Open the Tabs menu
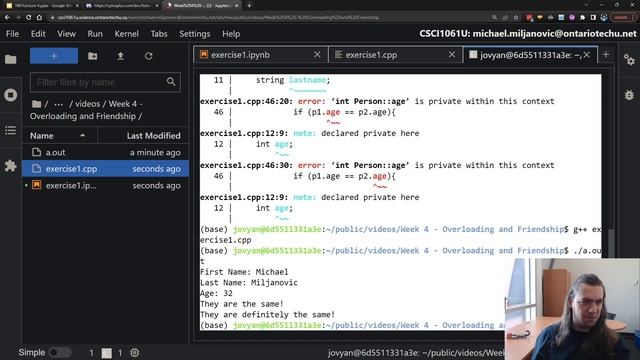640x360 pixels. click(x=159, y=34)
